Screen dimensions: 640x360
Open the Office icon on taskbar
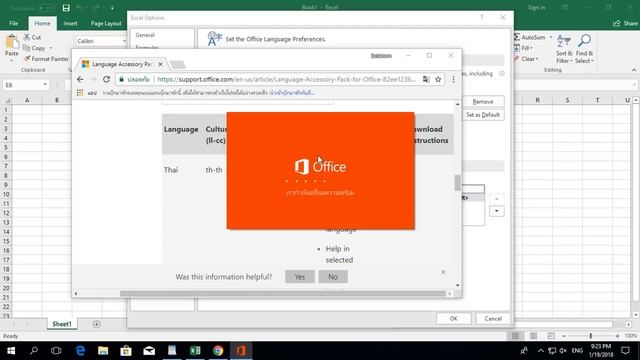241,350
